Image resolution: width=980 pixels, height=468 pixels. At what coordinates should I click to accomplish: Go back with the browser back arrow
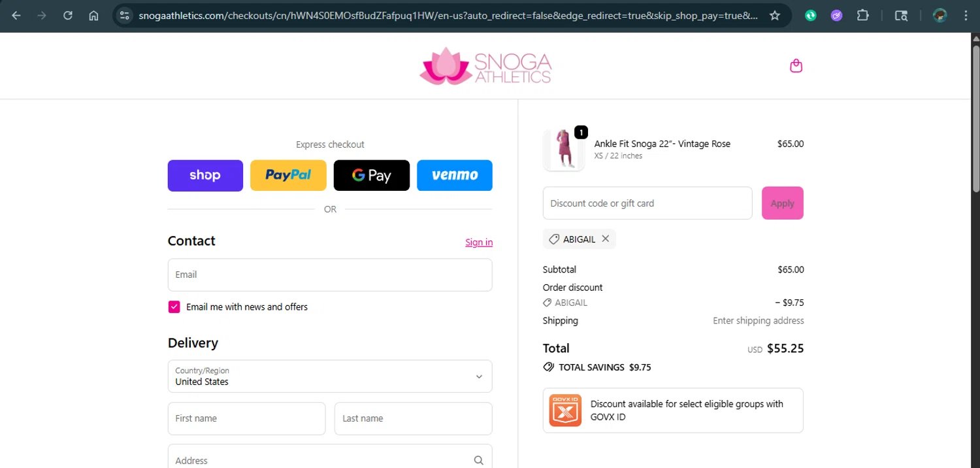coord(16,16)
